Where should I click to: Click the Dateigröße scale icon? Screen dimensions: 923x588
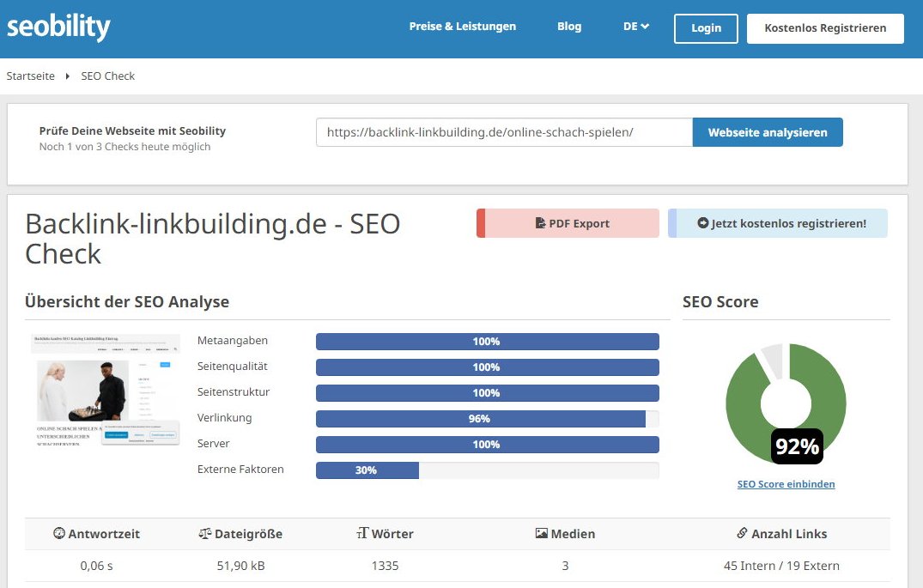[x=204, y=534]
